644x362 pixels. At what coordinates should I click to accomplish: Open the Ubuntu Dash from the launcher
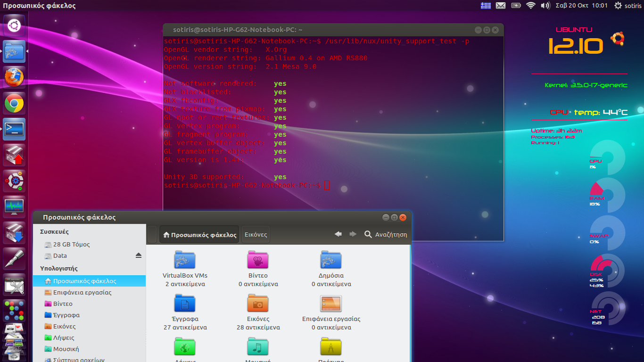pos(14,25)
